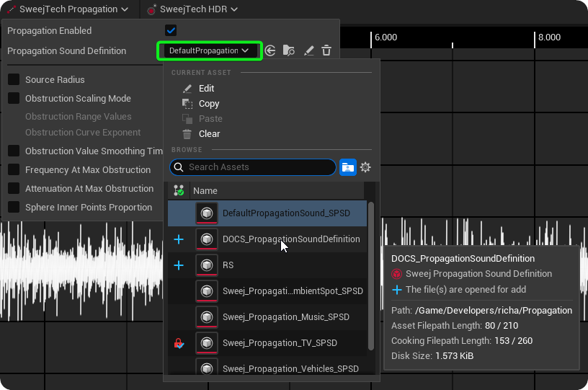Select the Sweej_Propagati...mbientSpot_SPSD asset
Image resolution: width=588 pixels, height=390 pixels.
pos(267,291)
